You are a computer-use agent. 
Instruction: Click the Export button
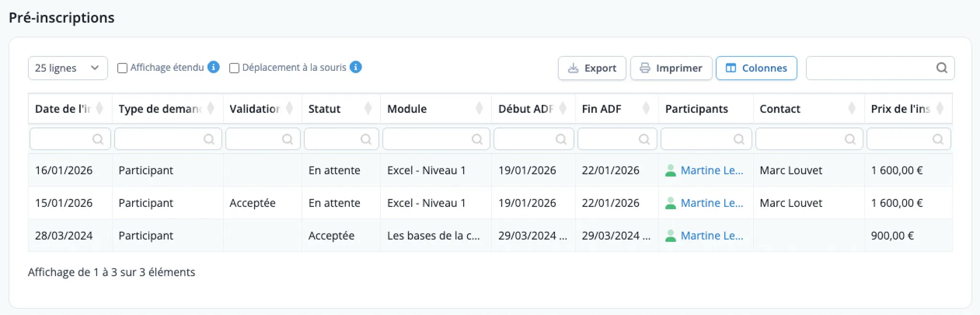pos(592,68)
